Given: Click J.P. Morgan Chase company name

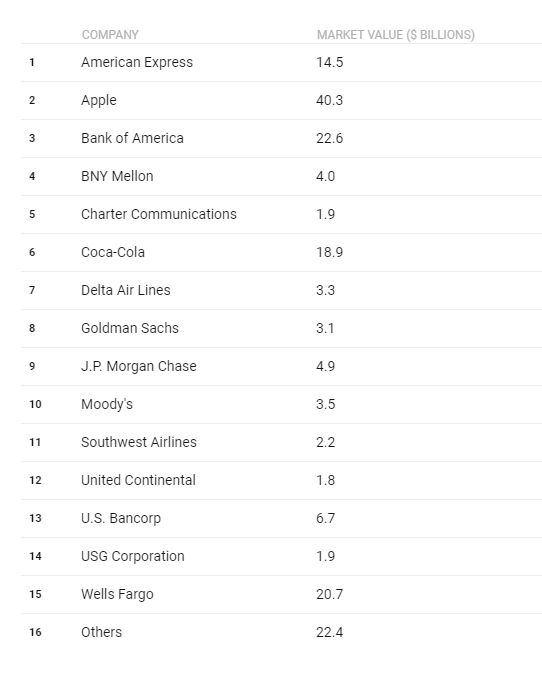Looking at the screenshot, I should tap(138, 366).
